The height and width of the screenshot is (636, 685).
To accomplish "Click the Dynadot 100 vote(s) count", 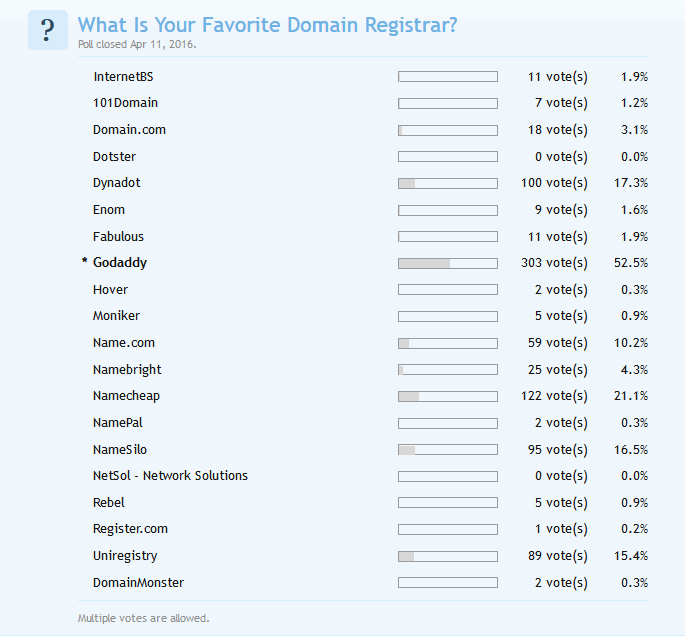I will point(554,183).
